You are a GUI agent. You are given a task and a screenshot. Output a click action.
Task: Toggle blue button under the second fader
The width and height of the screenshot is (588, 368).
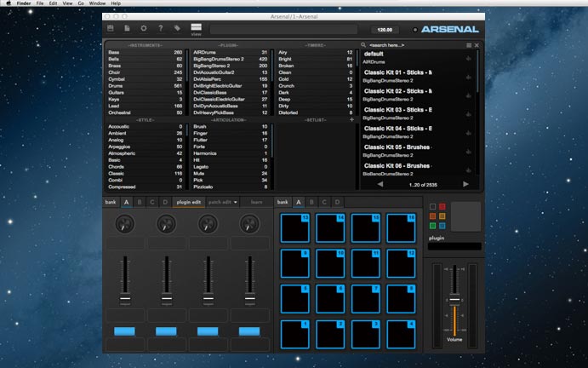[x=166, y=331]
